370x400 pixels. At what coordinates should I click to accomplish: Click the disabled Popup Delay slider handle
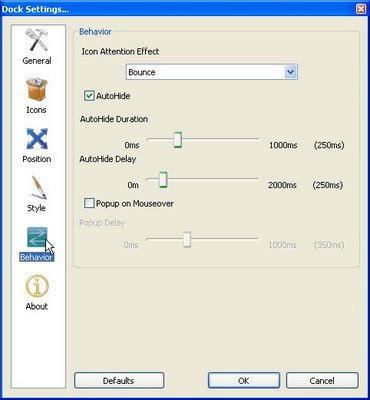click(x=187, y=239)
